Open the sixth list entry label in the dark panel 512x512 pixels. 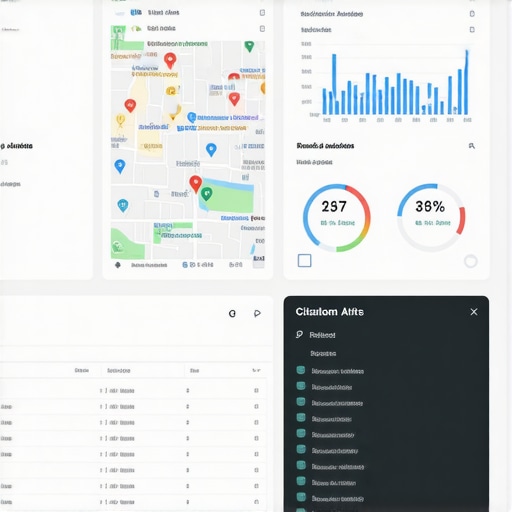335,451
